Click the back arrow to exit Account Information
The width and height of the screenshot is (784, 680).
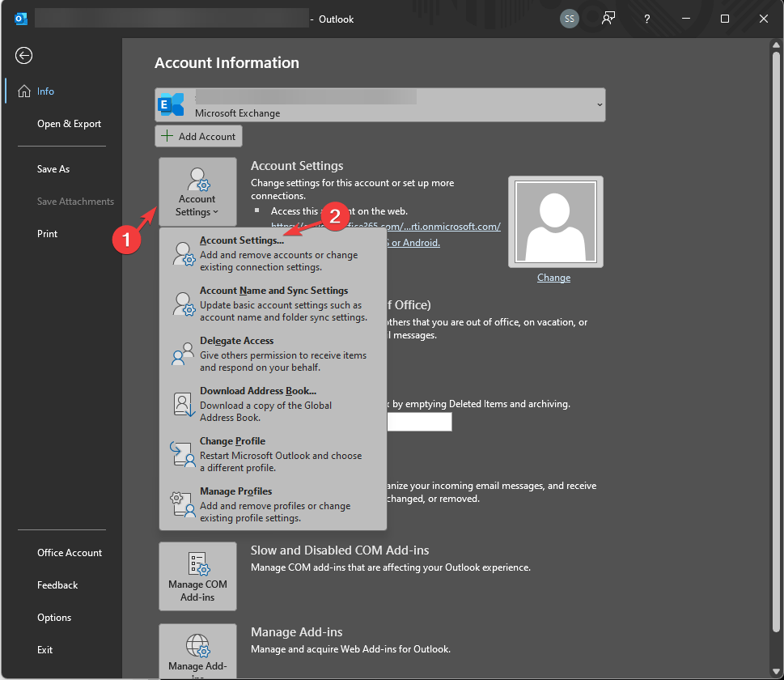point(23,55)
